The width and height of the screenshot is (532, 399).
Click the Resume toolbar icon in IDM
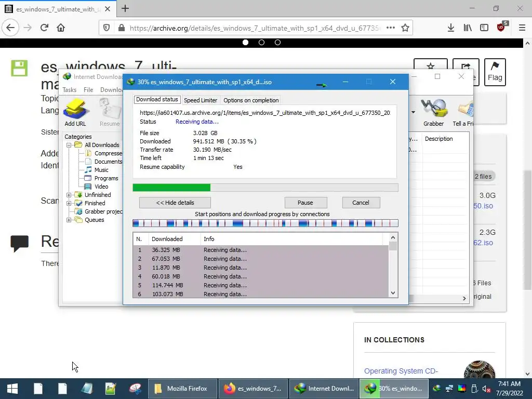110,112
